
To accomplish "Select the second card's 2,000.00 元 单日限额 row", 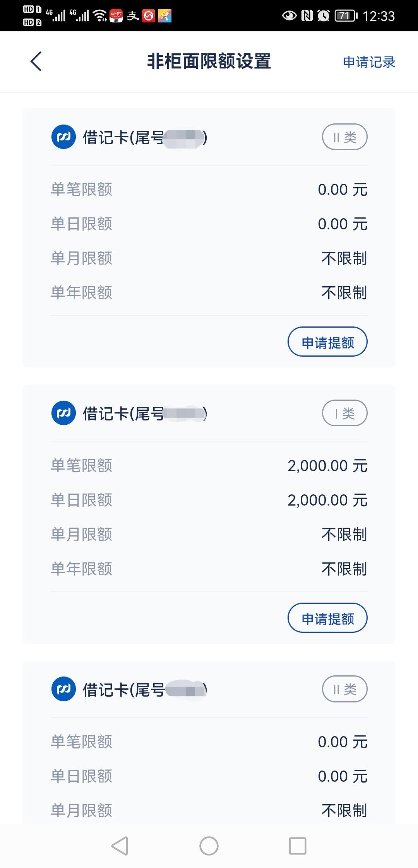I will click(209, 500).
